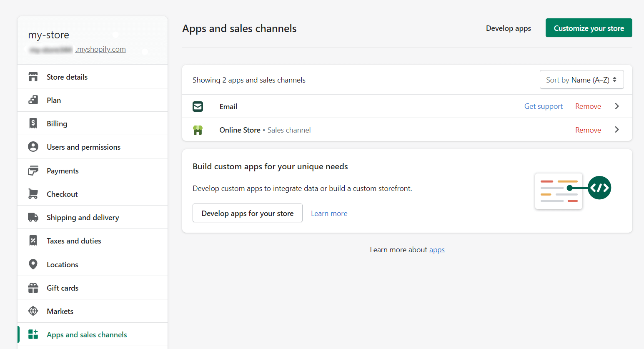644x349 pixels.
Task: Click the Online Store green shop icon
Action: (x=198, y=130)
